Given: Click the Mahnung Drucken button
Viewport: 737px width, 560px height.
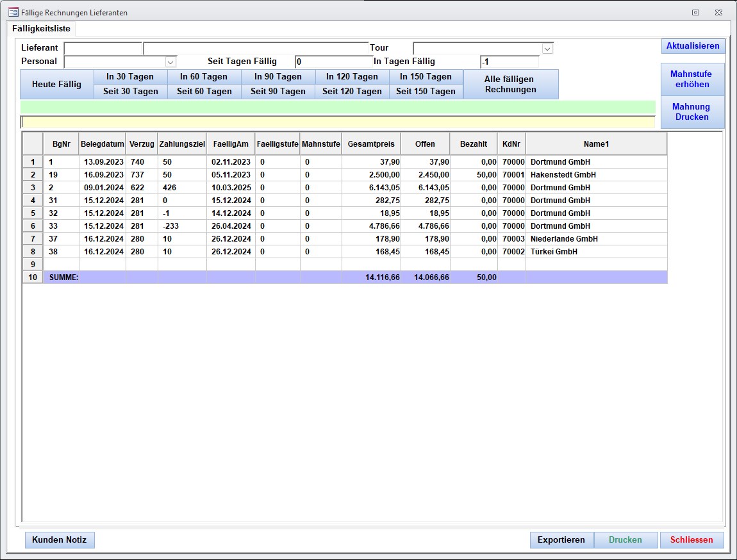Looking at the screenshot, I should click(x=691, y=112).
